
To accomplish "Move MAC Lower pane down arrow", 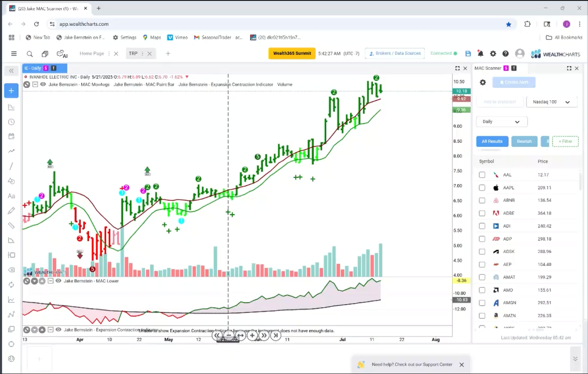I will [34, 281].
